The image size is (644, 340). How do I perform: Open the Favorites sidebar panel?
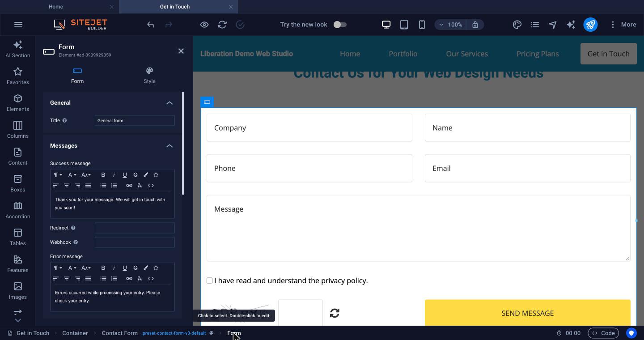[18, 76]
